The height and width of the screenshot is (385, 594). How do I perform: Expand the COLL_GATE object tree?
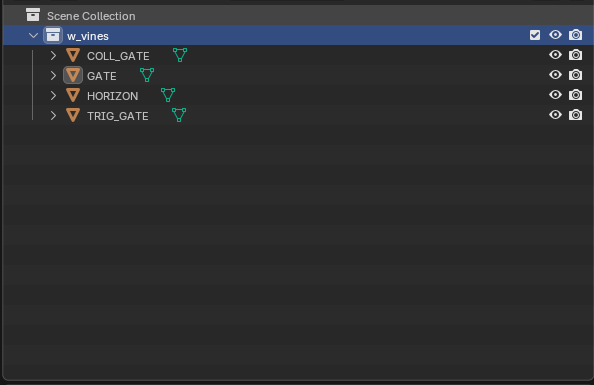[x=53, y=56]
